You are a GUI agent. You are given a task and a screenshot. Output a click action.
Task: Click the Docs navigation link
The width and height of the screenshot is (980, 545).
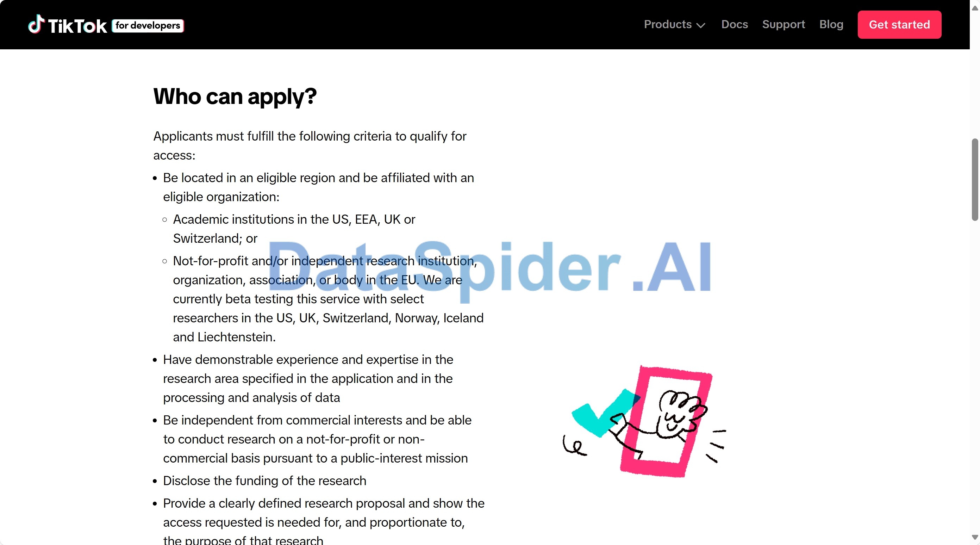point(735,24)
